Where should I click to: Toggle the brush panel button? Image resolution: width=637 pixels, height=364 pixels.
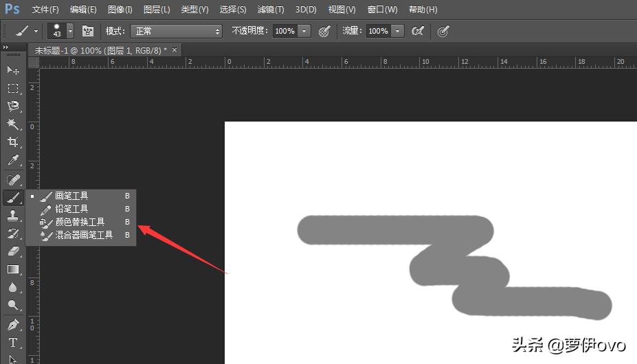[x=88, y=31]
